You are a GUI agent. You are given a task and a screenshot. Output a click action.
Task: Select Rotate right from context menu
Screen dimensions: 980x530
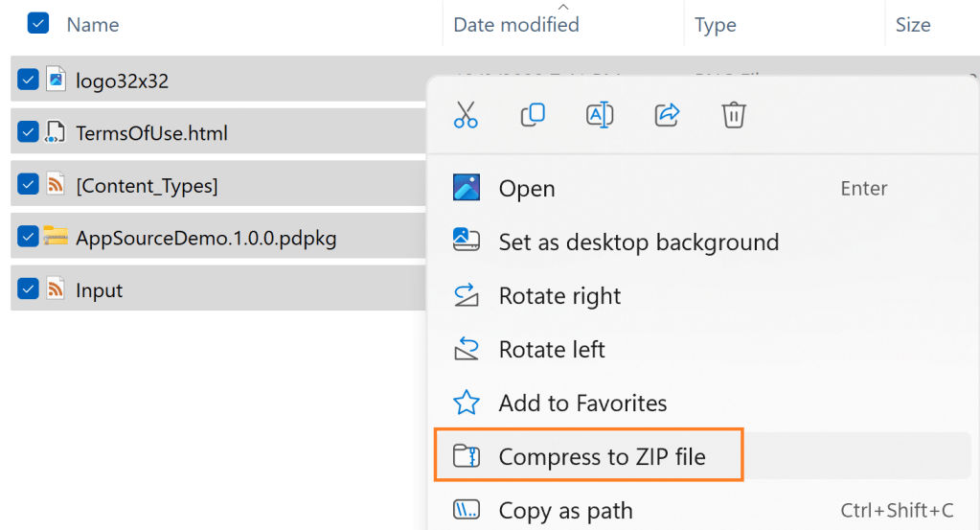(559, 296)
